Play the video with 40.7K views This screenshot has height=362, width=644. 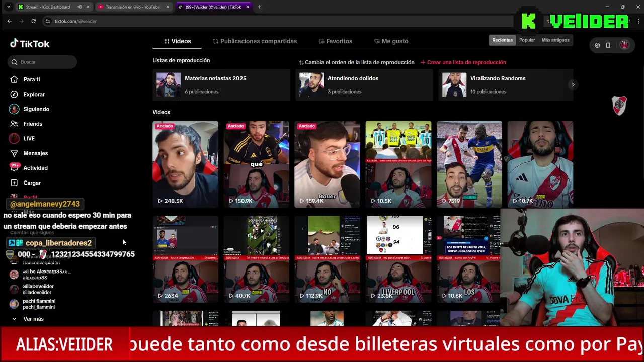pyautogui.click(x=257, y=259)
